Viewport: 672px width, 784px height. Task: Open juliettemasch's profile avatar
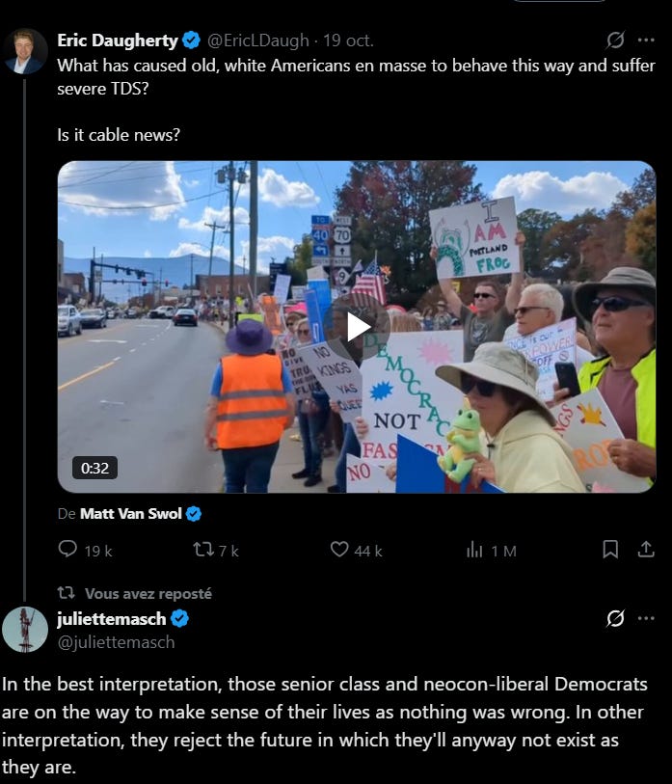click(x=24, y=630)
